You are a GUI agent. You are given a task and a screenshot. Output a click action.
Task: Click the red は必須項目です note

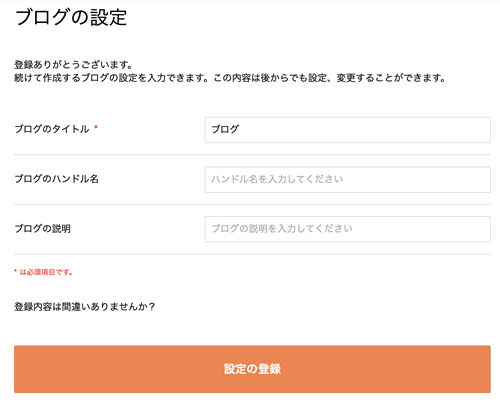46,272
